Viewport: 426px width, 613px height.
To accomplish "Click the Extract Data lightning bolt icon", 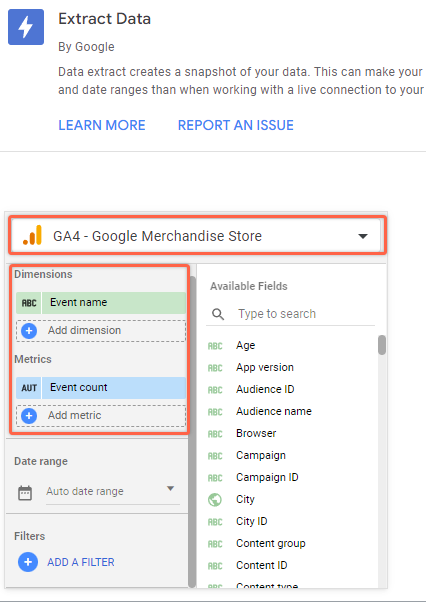I will (x=26, y=27).
